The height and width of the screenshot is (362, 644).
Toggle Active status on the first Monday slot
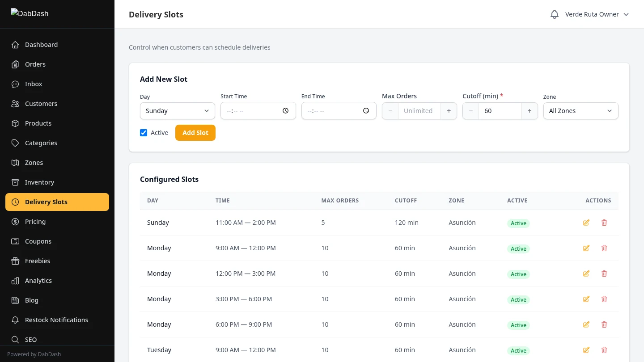tap(518, 248)
